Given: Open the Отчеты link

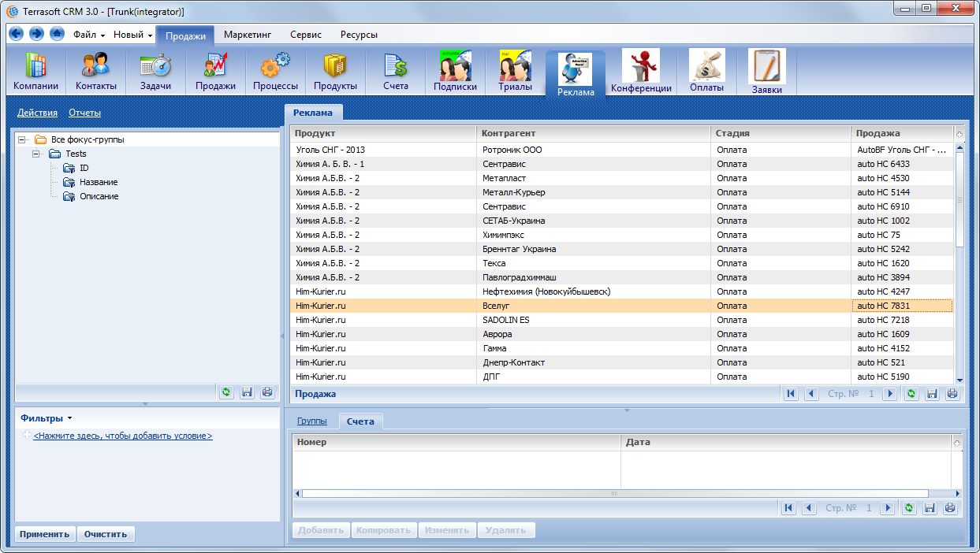Looking at the screenshot, I should [84, 113].
